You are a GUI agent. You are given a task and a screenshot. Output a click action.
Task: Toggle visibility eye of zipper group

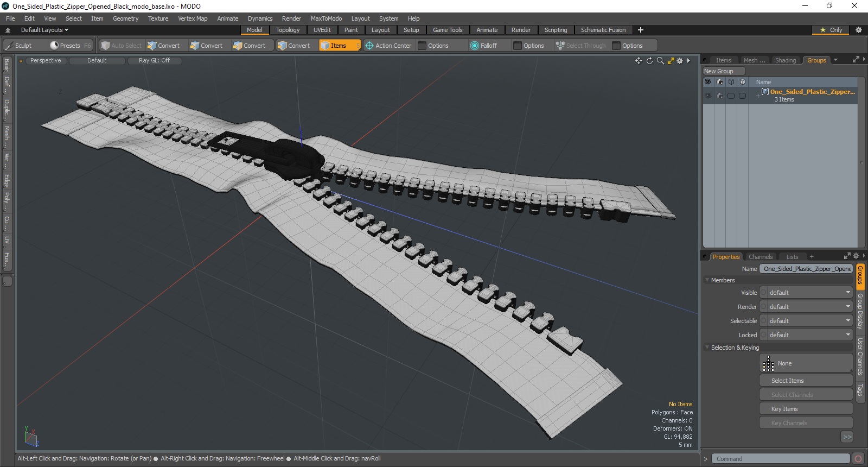(707, 96)
